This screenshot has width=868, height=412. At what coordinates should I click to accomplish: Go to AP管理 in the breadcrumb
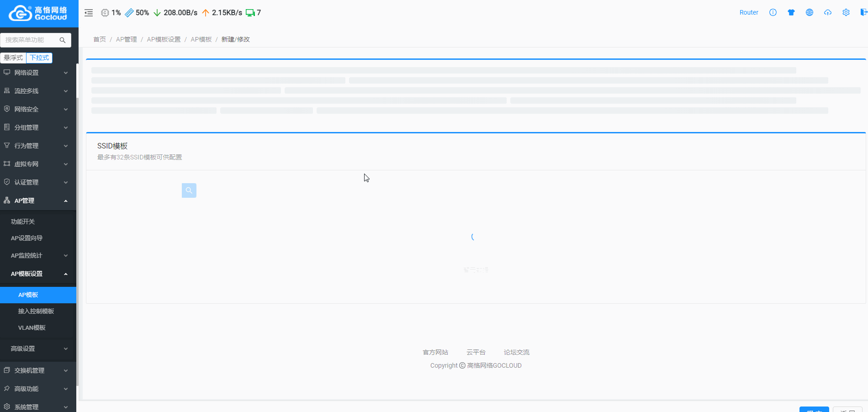(126, 39)
